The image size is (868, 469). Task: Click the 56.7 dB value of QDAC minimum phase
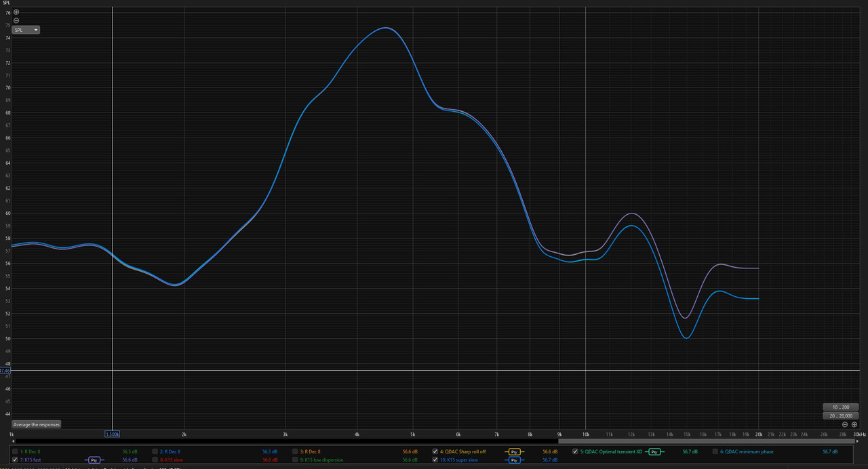tap(830, 451)
